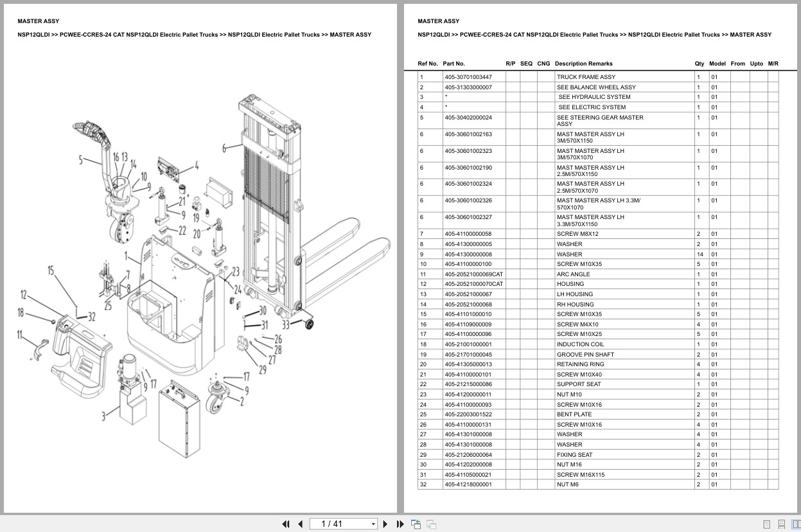Rotate the pages clockwise
This screenshot has width=801, height=532.
pos(431,524)
